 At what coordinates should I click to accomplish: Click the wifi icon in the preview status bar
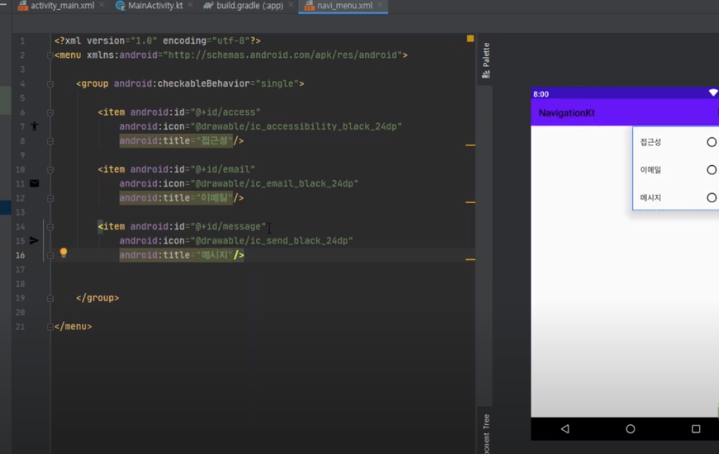click(713, 93)
